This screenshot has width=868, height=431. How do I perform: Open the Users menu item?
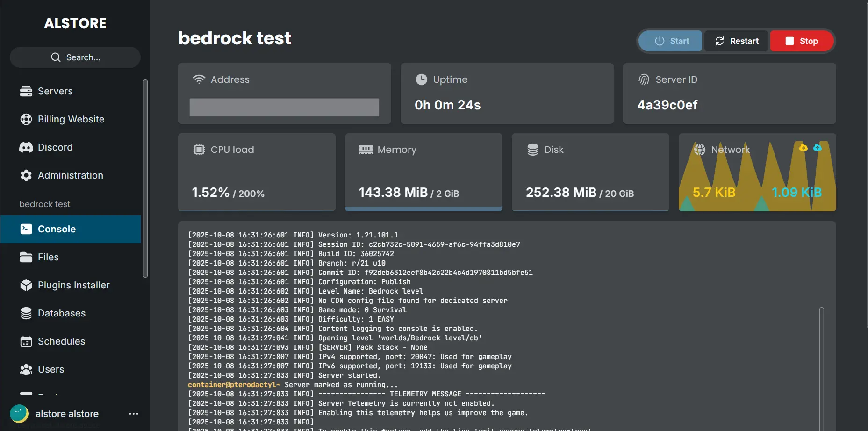coord(51,369)
